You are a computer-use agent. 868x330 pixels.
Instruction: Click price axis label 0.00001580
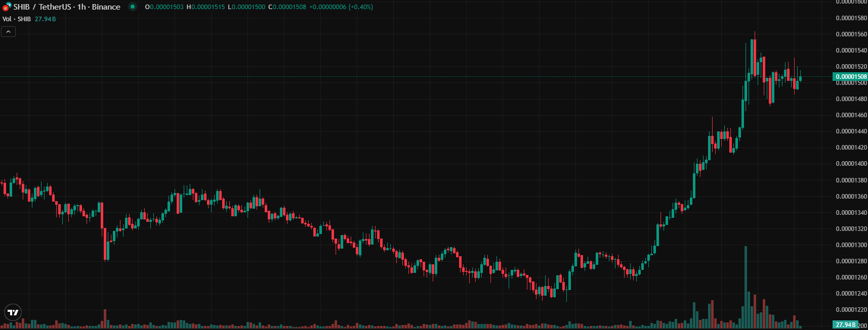tap(851, 18)
